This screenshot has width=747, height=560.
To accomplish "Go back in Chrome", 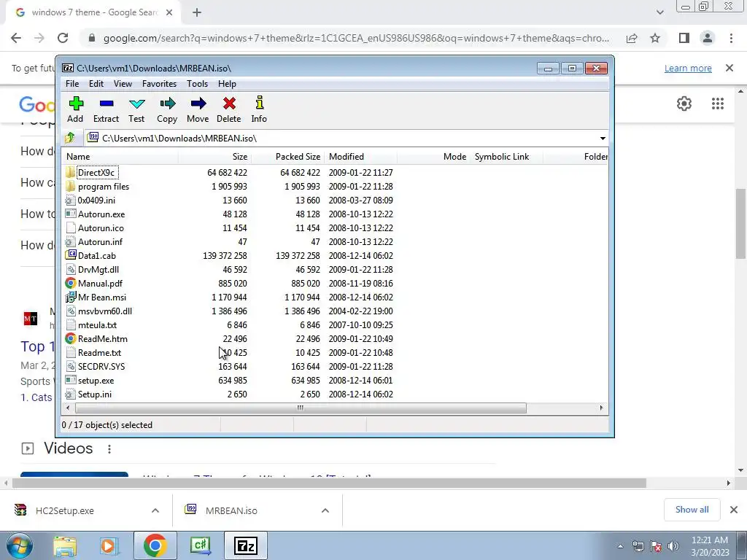I will pyautogui.click(x=16, y=38).
